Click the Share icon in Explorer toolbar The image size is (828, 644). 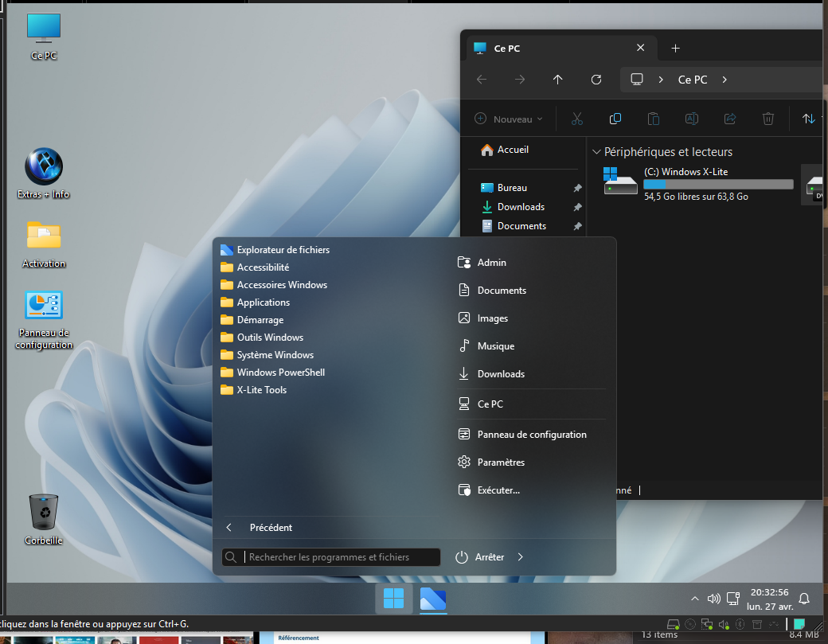coord(730,119)
